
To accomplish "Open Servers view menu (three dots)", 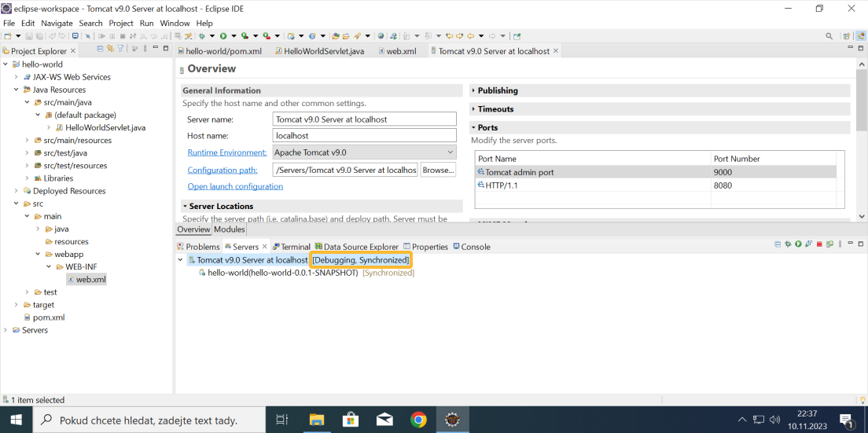I will [x=840, y=244].
